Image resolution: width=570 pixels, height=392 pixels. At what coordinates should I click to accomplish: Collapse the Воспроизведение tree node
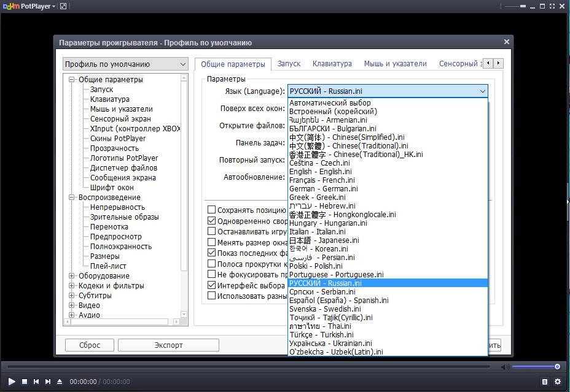click(x=72, y=198)
